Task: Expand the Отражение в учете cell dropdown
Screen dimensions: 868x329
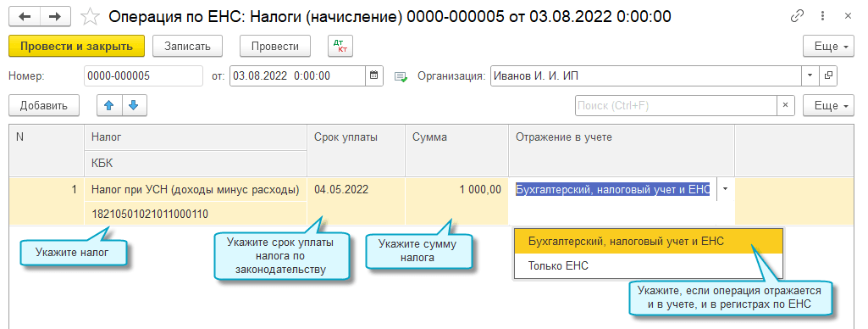Action: (x=725, y=189)
